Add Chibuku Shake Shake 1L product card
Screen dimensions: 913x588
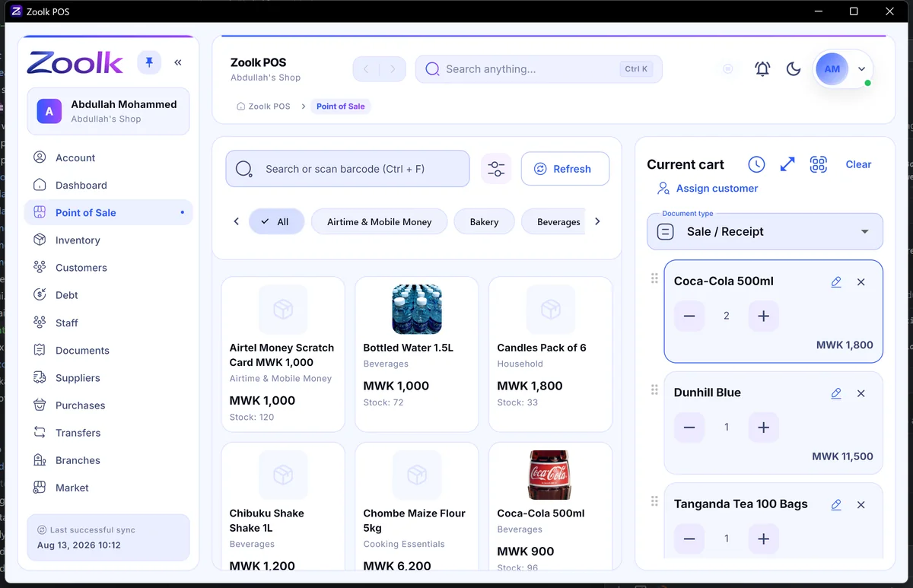coord(283,506)
